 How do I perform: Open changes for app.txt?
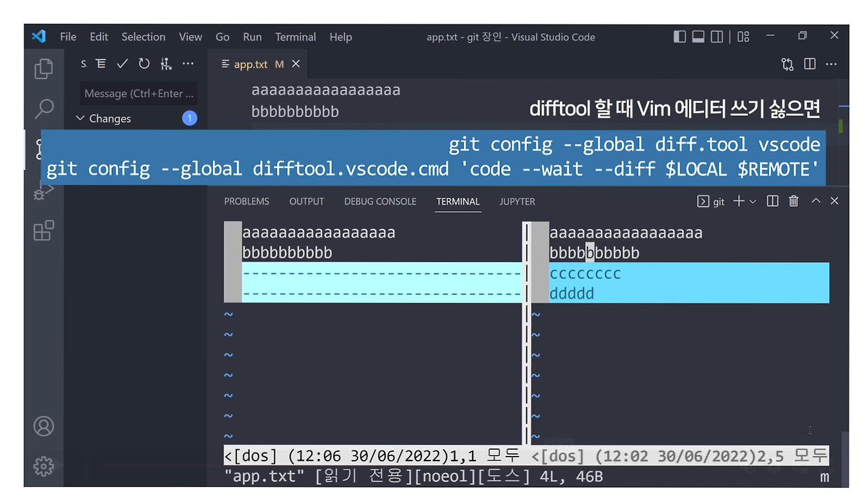787,64
